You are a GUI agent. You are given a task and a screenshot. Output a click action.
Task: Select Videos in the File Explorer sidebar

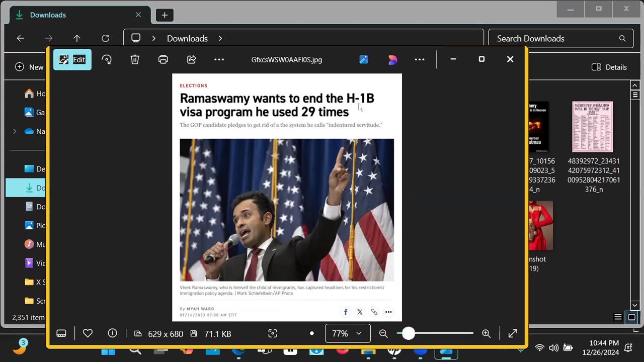coord(35,263)
